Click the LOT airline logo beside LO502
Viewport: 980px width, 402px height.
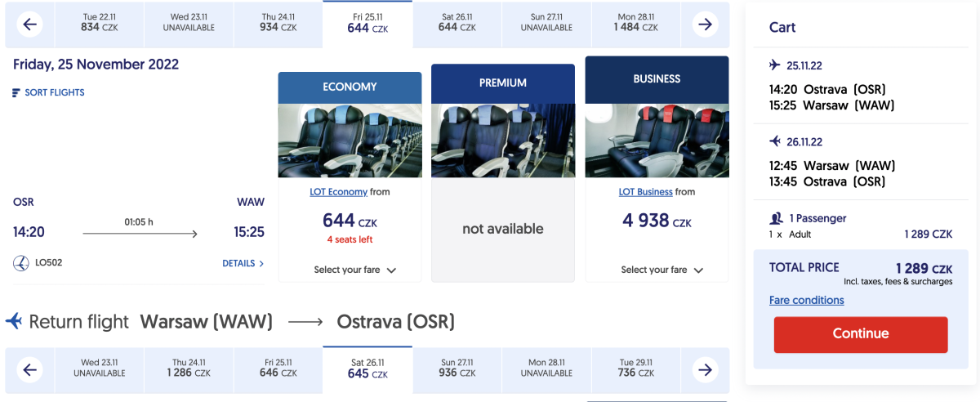click(x=21, y=263)
